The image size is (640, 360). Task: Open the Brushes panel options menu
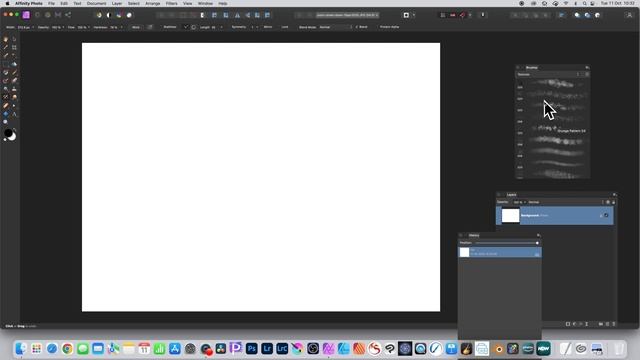click(x=587, y=68)
